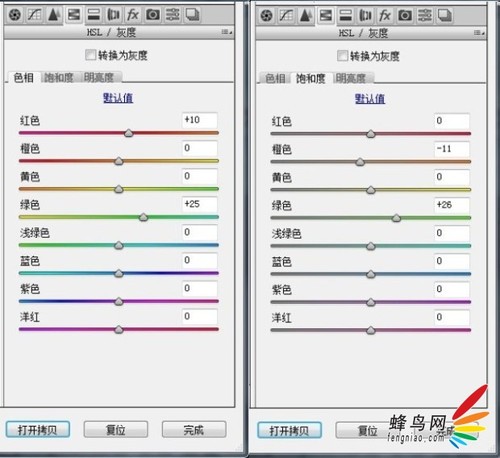The height and width of the screenshot is (458, 500).
Task: Click the 橙色 saturation value field showing -11
Action: pos(452,149)
